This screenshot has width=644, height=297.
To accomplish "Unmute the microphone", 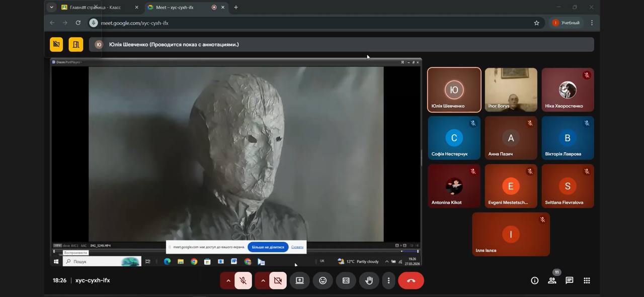I will [x=243, y=280].
